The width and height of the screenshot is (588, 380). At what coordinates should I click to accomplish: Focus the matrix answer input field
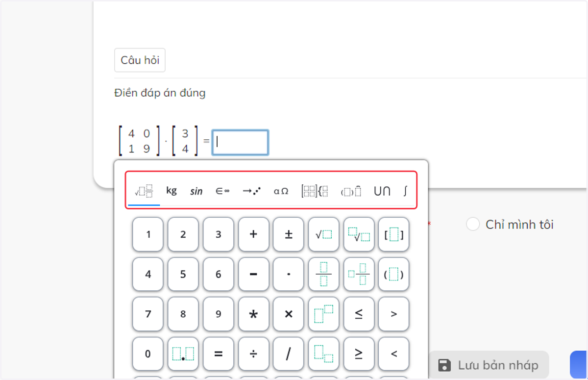(240, 142)
